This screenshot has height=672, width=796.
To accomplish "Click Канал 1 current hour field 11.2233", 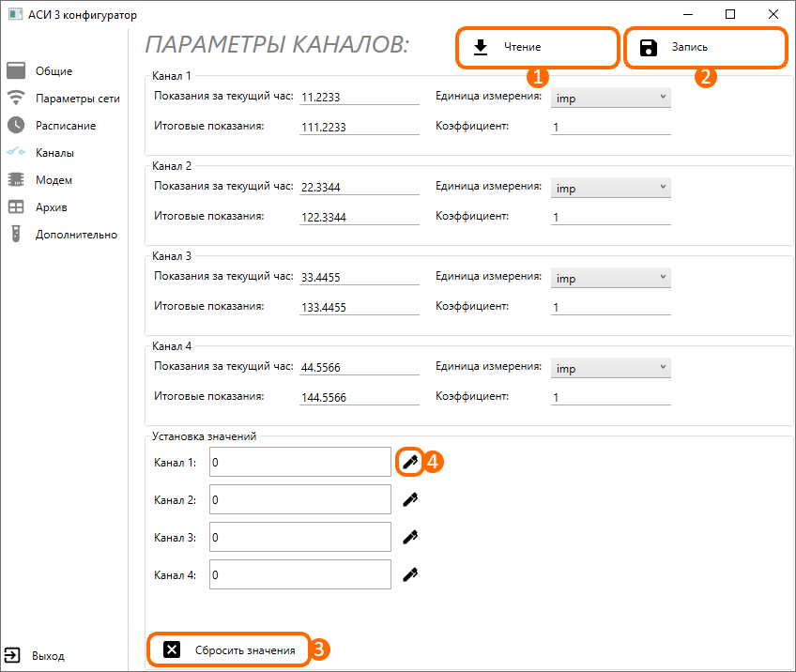I will (x=360, y=97).
